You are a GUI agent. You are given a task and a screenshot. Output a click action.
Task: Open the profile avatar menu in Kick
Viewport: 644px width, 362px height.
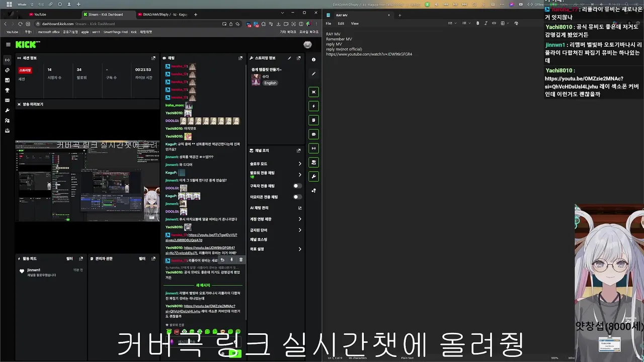tap(308, 45)
